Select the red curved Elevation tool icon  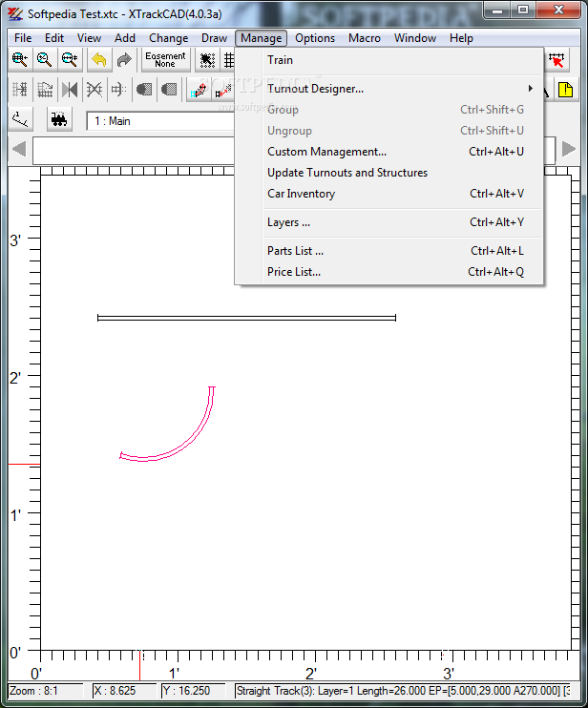(x=199, y=90)
